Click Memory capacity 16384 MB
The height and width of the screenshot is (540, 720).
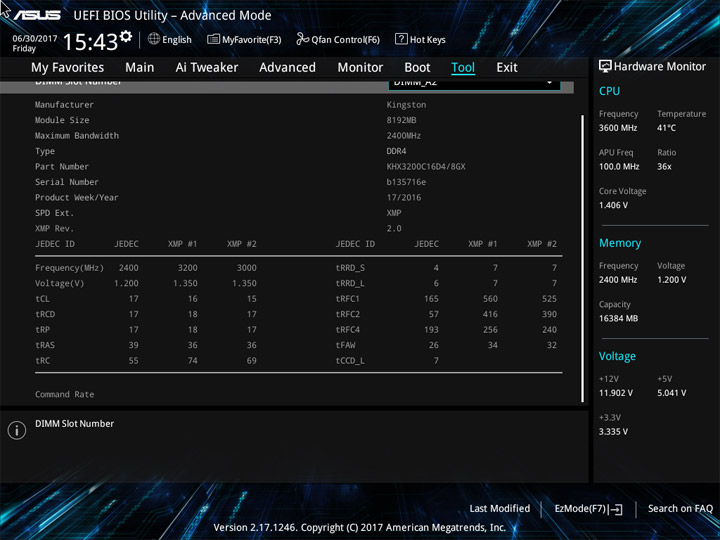618,319
